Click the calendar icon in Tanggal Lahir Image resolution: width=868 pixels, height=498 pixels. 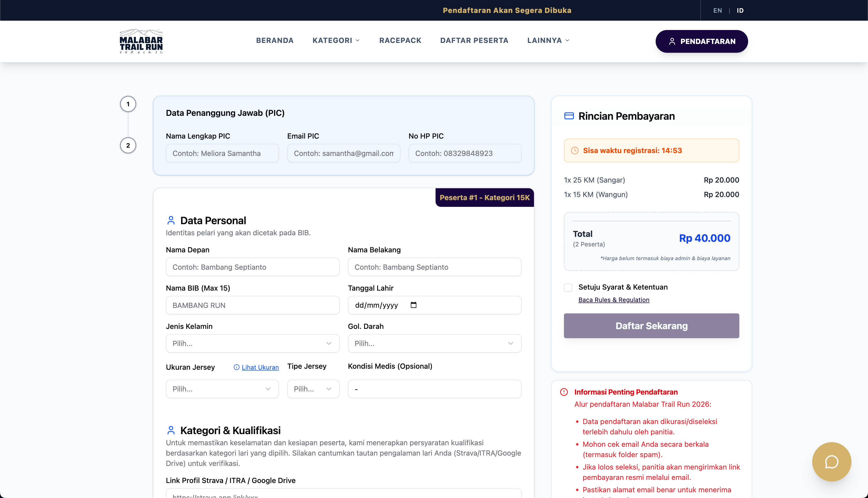[414, 305]
